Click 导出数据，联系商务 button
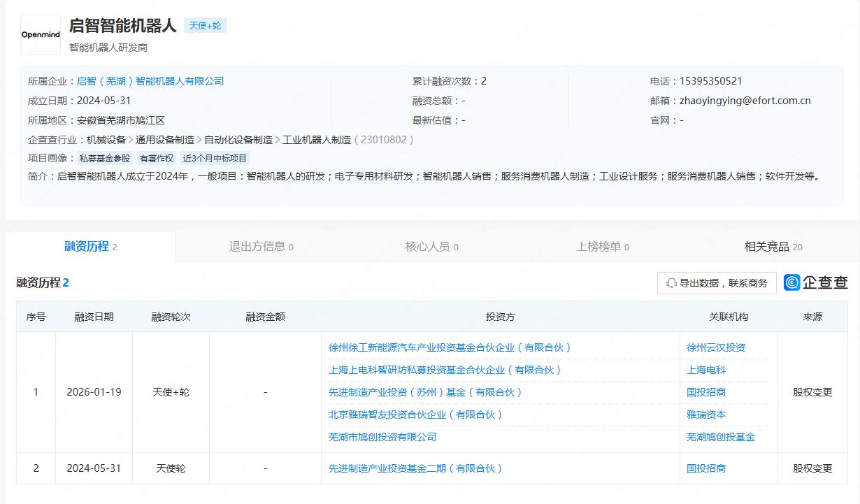This screenshot has height=504, width=860. tap(717, 283)
